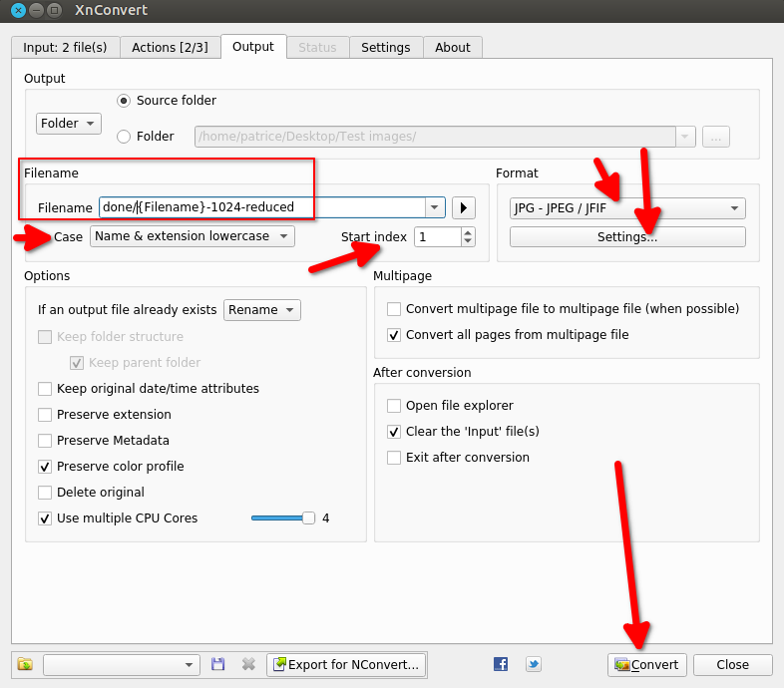Open the Folder output type dropdown
This screenshot has width=784, height=688.
69,124
